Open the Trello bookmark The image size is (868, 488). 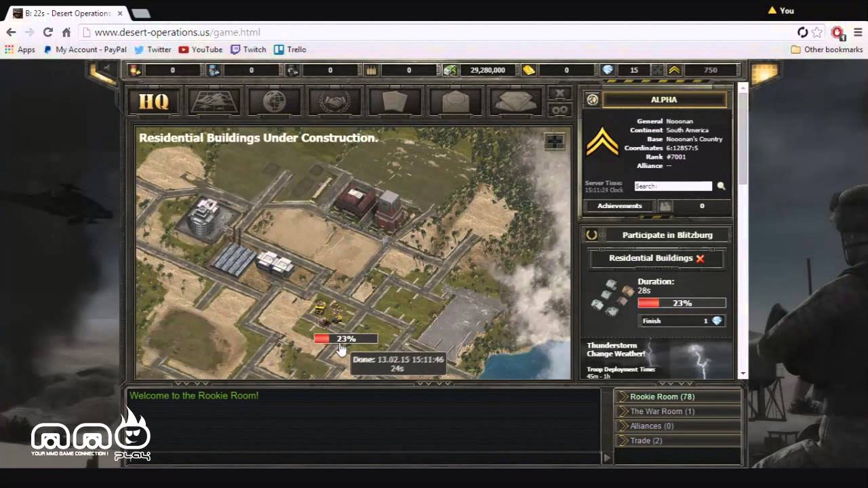pyautogui.click(x=290, y=49)
